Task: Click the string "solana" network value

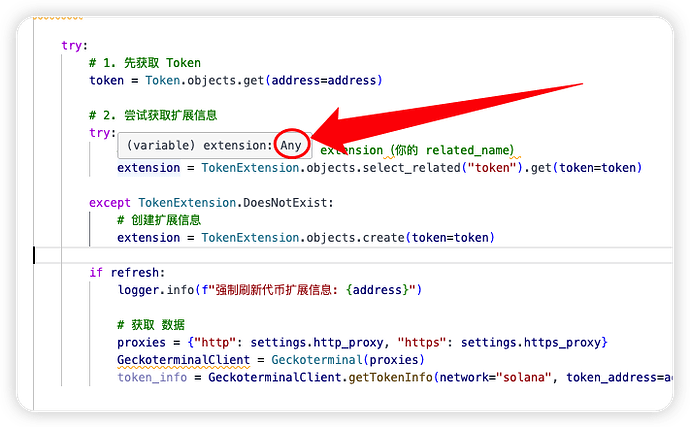Action: (524, 377)
